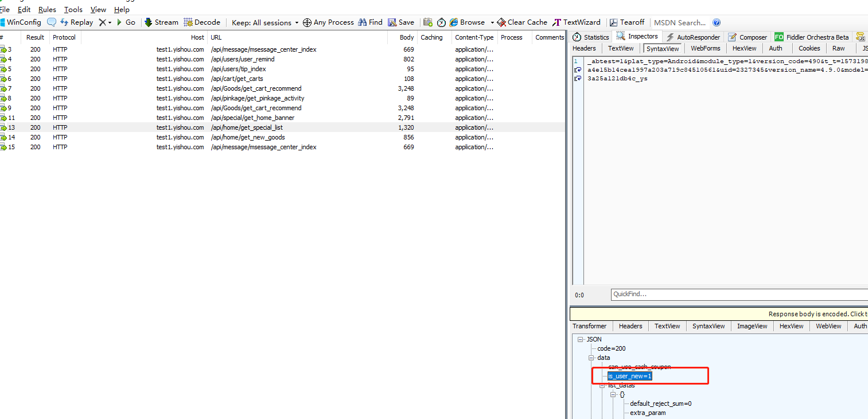Select session /api/home/get_new_goods
This screenshot has height=419, width=868.
click(x=282, y=137)
